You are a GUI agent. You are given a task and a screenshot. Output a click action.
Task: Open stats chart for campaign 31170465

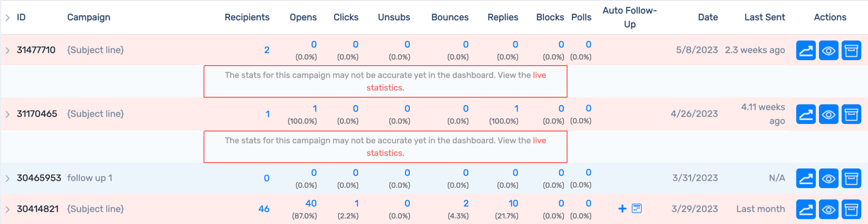pyautogui.click(x=806, y=114)
